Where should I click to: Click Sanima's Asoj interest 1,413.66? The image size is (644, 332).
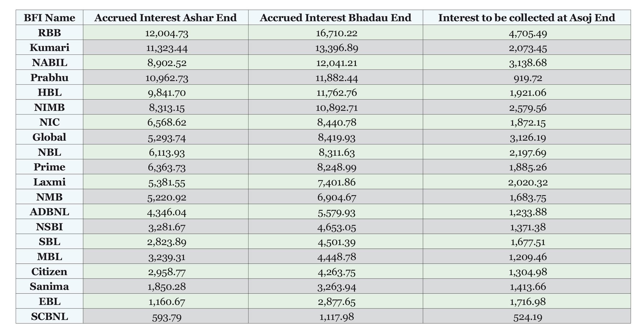click(528, 286)
